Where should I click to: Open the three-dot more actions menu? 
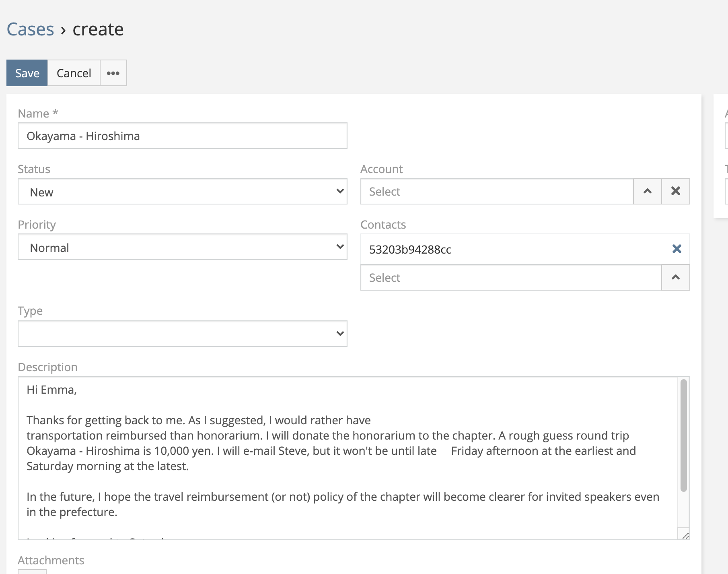click(113, 73)
